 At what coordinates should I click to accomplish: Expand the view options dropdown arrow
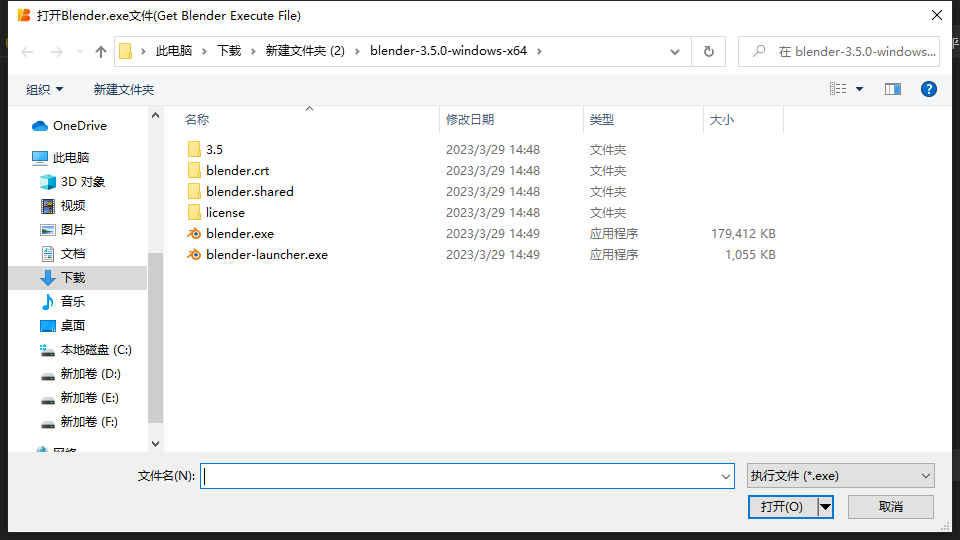point(859,89)
